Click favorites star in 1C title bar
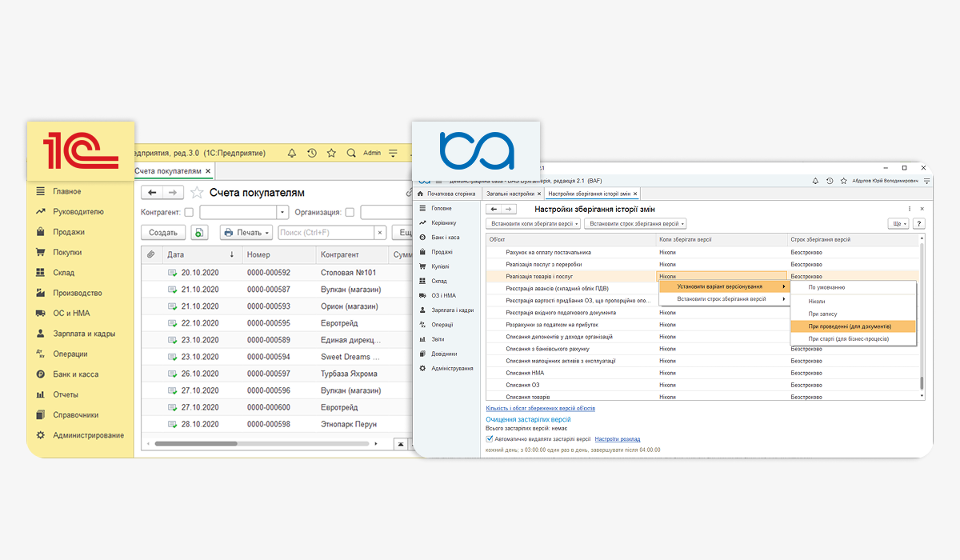The image size is (960, 560). pyautogui.click(x=331, y=152)
